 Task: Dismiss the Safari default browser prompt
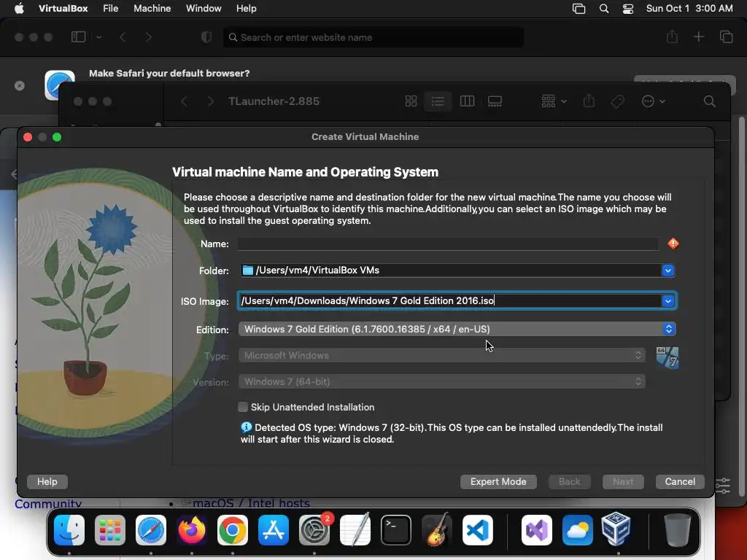coord(20,86)
